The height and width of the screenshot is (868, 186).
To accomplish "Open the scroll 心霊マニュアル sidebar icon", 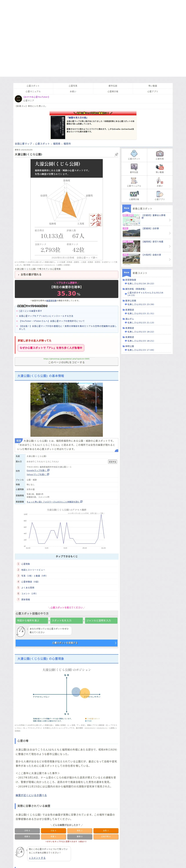I will 134,181.
